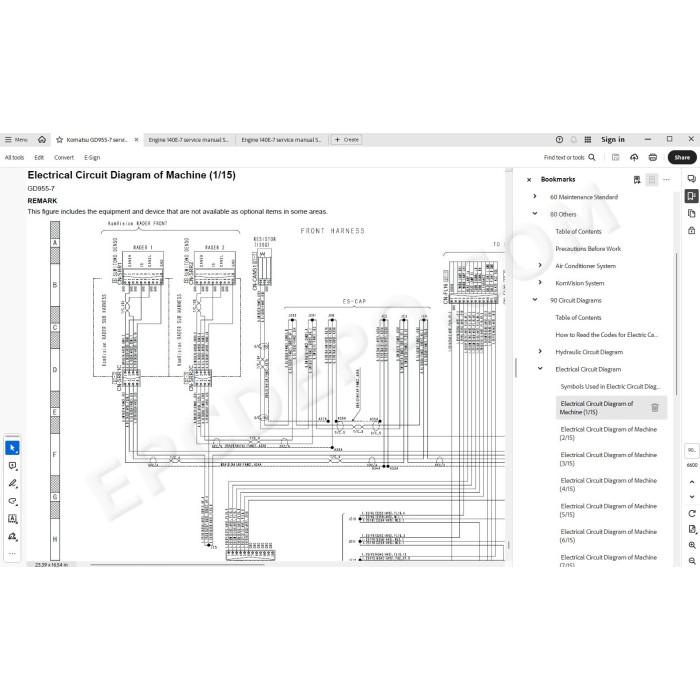
Task: Collapse 90 Circuit Diagrams bookmark
Action: 535,300
